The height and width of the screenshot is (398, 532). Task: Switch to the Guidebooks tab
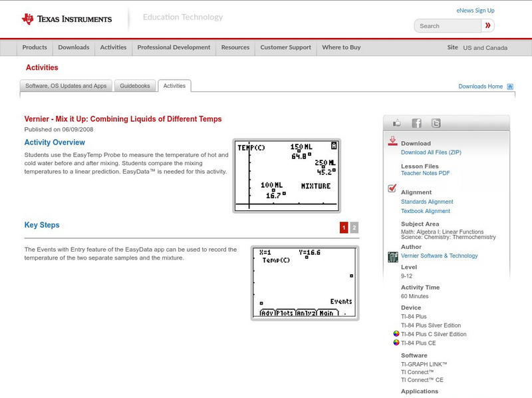point(135,86)
